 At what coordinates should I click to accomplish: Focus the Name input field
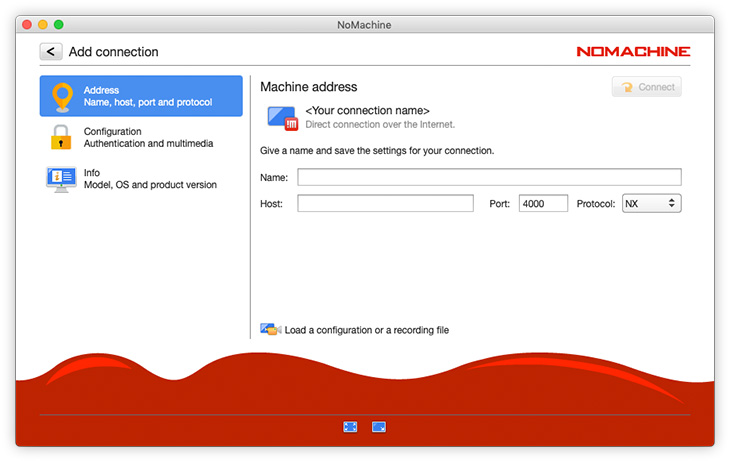(489, 177)
